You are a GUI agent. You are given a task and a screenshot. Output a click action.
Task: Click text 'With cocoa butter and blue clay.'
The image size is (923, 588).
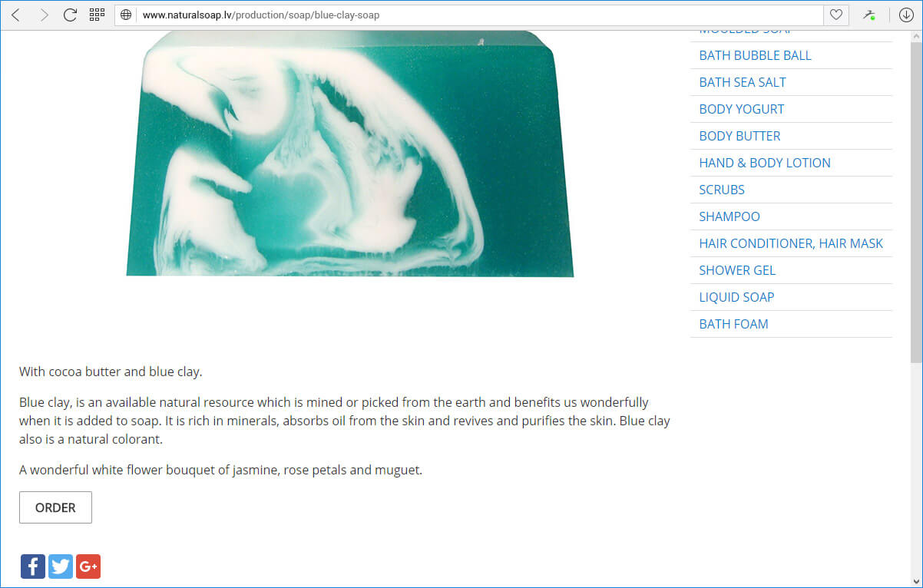(x=111, y=372)
